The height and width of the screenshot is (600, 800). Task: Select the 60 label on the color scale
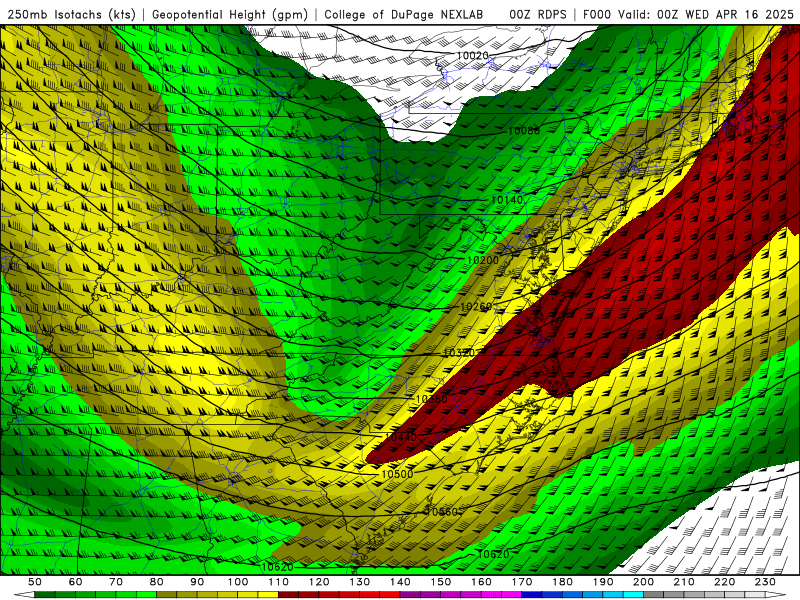76,582
